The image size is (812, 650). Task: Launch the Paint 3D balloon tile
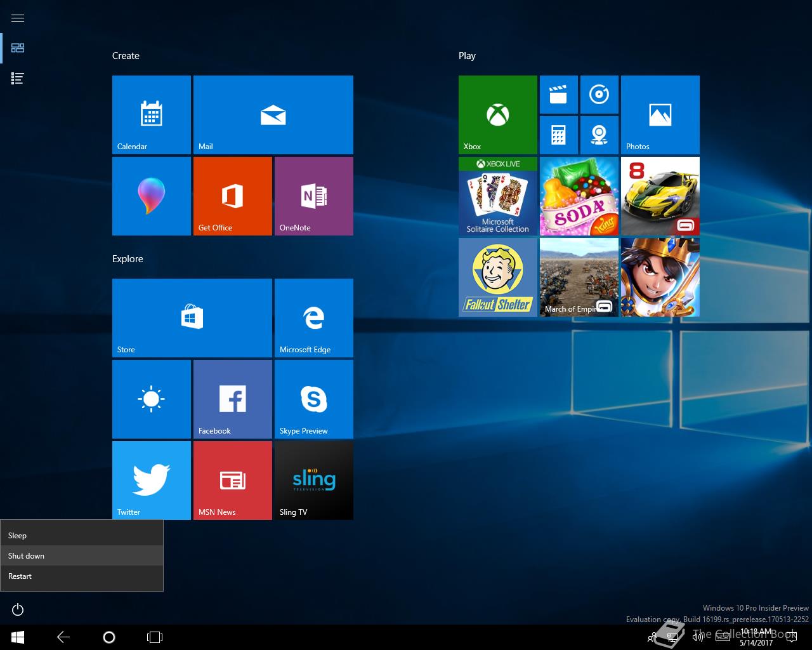point(152,196)
